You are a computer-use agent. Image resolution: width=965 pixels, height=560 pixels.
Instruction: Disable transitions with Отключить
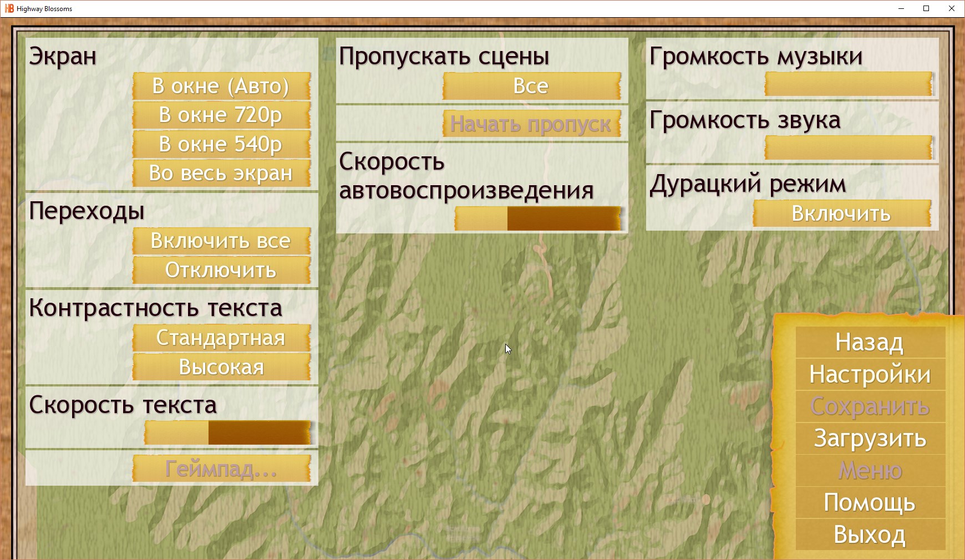pos(221,270)
